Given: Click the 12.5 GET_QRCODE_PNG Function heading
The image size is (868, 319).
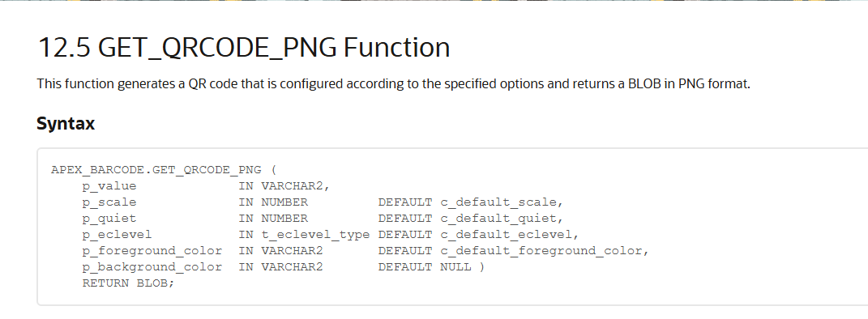Looking at the screenshot, I should click(x=244, y=48).
